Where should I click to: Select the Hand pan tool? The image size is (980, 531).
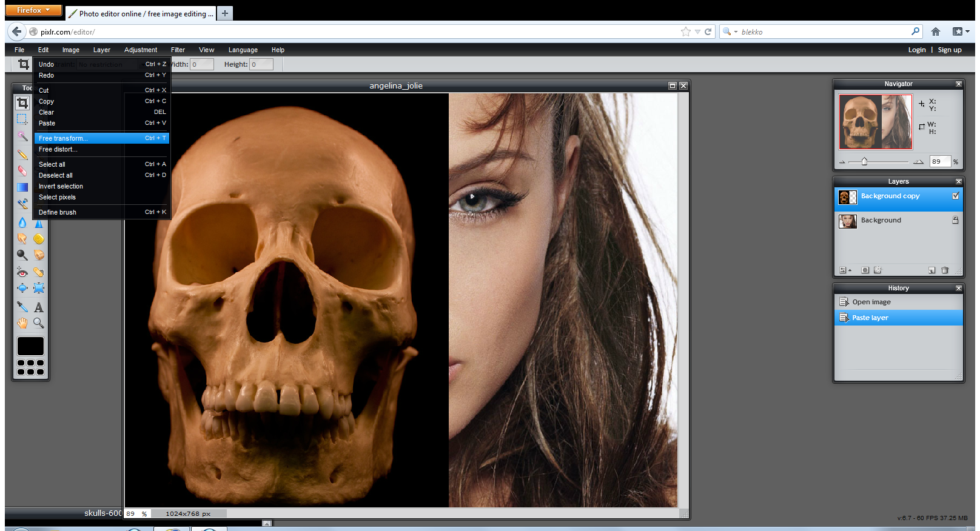click(22, 323)
